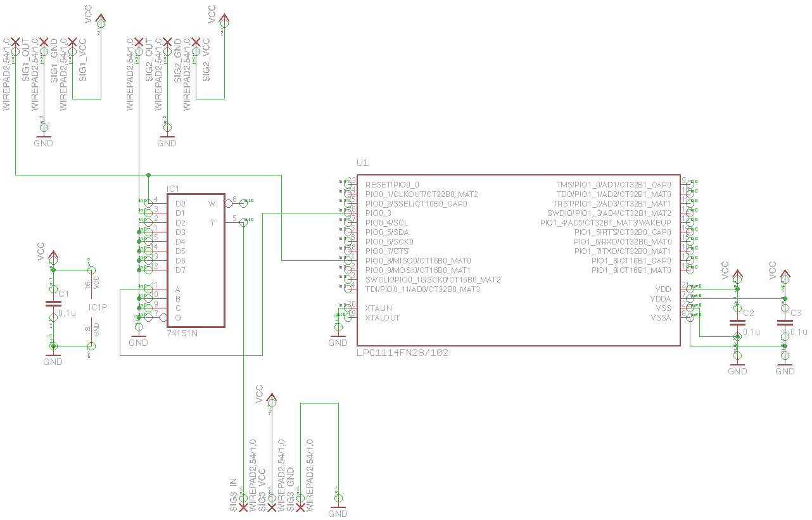812x520 pixels.
Task: Click the RESET/PIO0_0 pin label
Action: (392, 185)
